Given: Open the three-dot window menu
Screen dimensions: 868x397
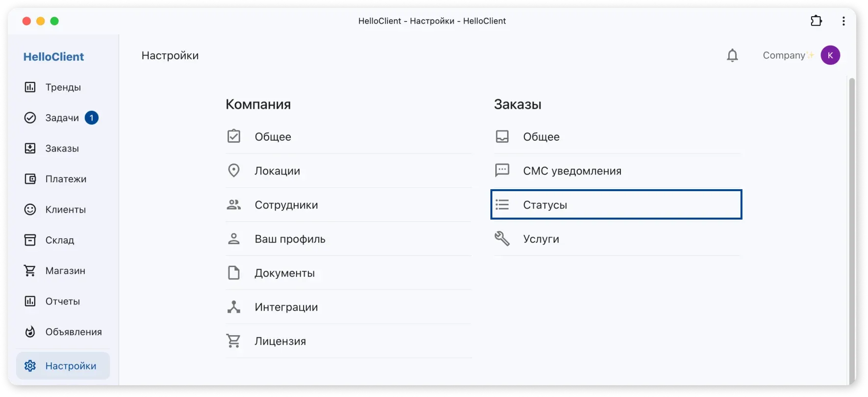Looking at the screenshot, I should (843, 21).
